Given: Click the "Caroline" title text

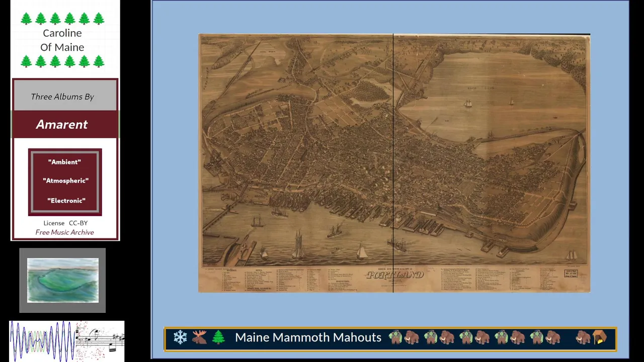Looking at the screenshot, I should tap(62, 33).
